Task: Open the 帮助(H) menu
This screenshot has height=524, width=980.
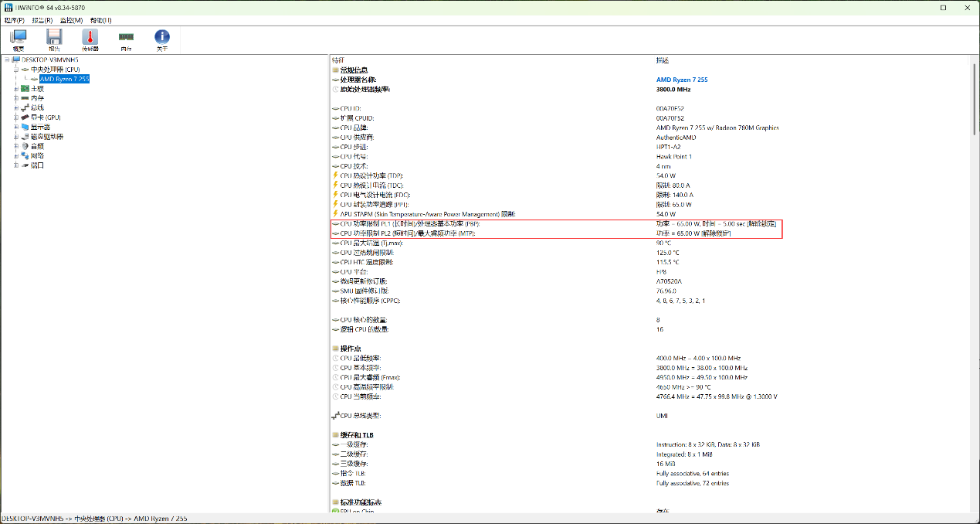Action: 100,20
